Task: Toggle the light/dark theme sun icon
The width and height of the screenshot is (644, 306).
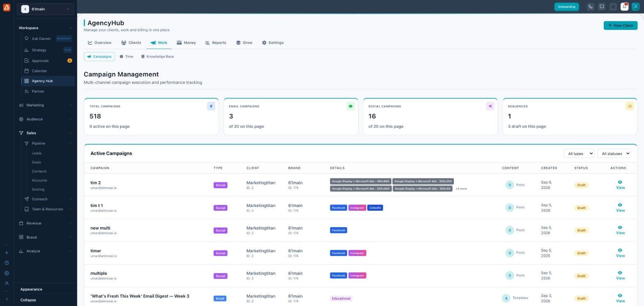Action: click(x=613, y=7)
